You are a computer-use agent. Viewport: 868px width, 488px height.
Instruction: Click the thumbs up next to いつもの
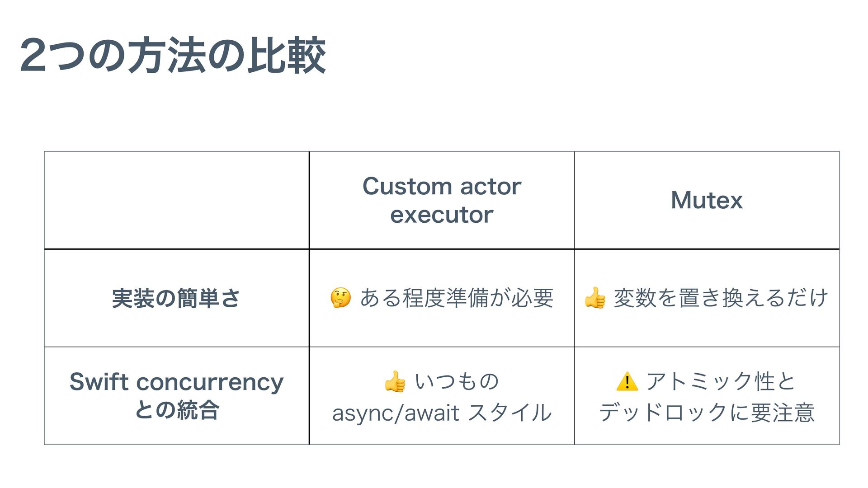(x=395, y=381)
